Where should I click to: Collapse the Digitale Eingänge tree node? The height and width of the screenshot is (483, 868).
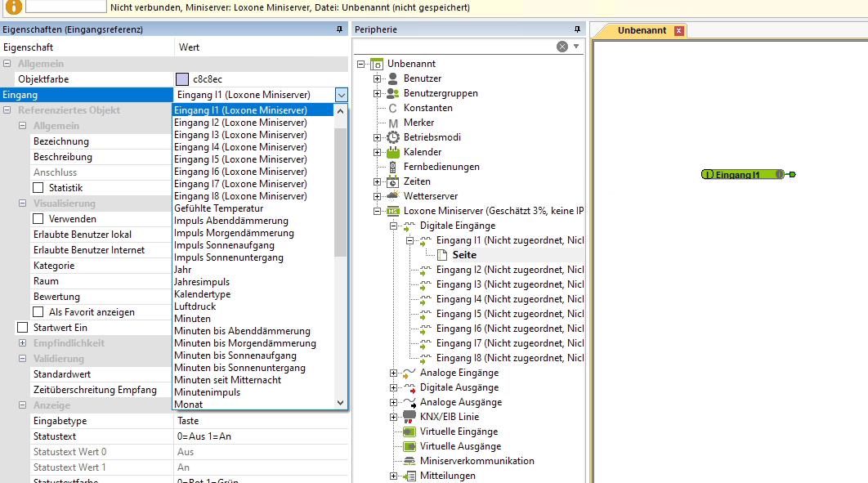[394, 226]
